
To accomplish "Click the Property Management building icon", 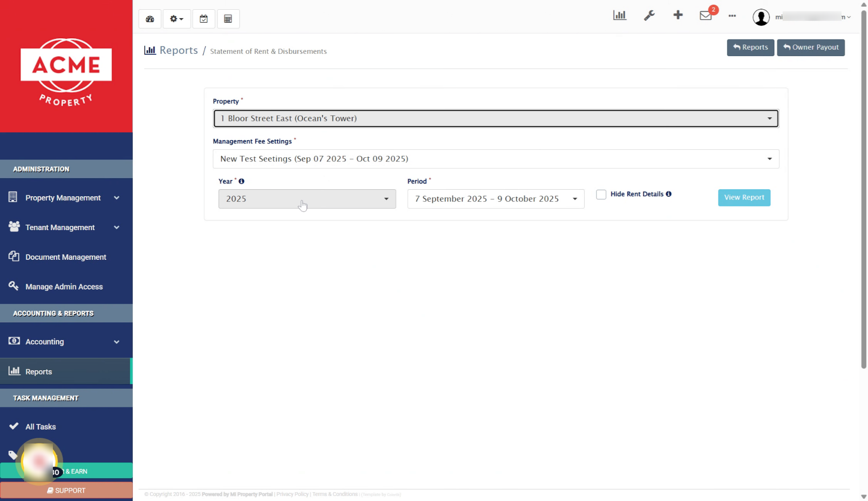I will click(x=13, y=197).
